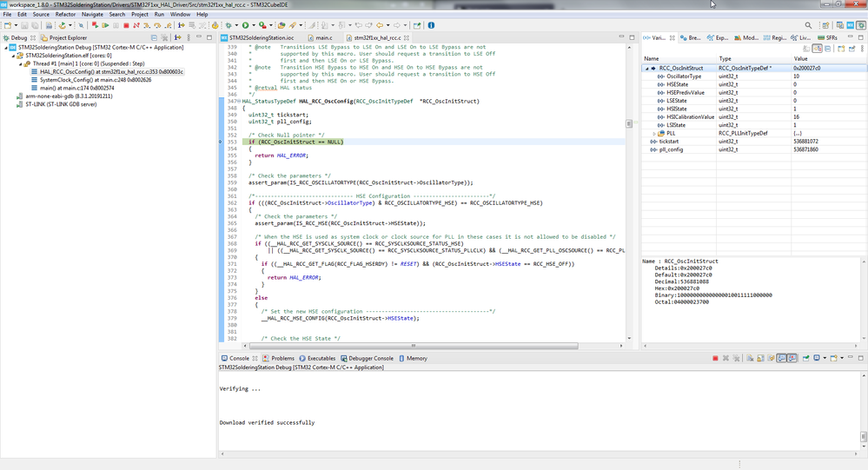This screenshot has width=868, height=470.
Task: Collapse the STM32SolderingStation.elf node
Action: (13, 56)
